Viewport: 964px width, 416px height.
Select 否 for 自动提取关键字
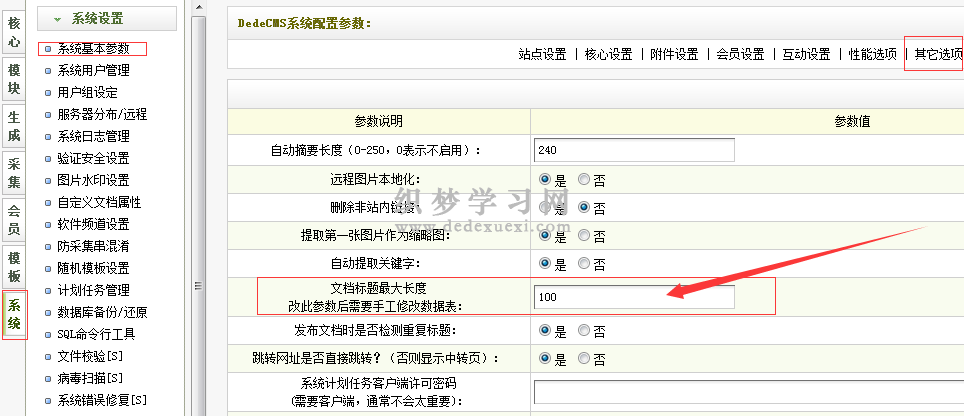(x=583, y=264)
